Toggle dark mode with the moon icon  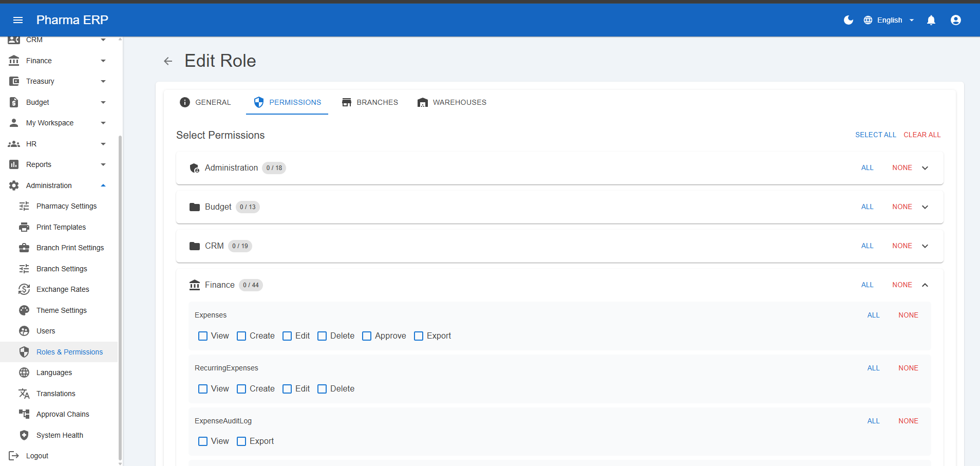pos(848,20)
